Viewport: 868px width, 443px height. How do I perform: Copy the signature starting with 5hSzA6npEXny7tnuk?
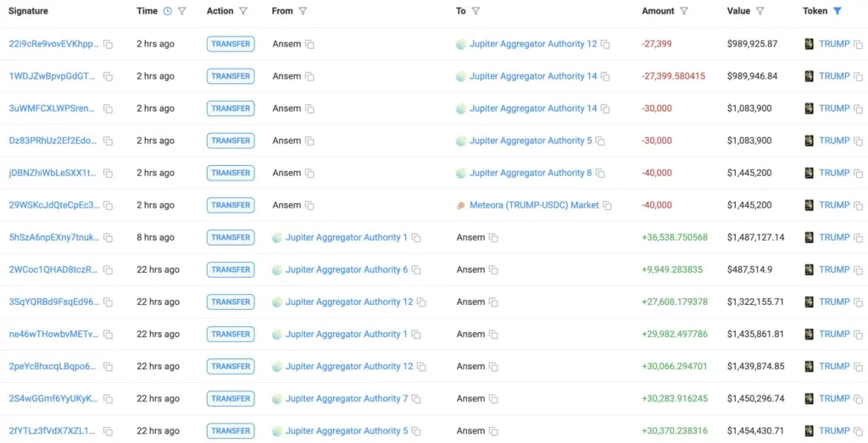click(108, 238)
